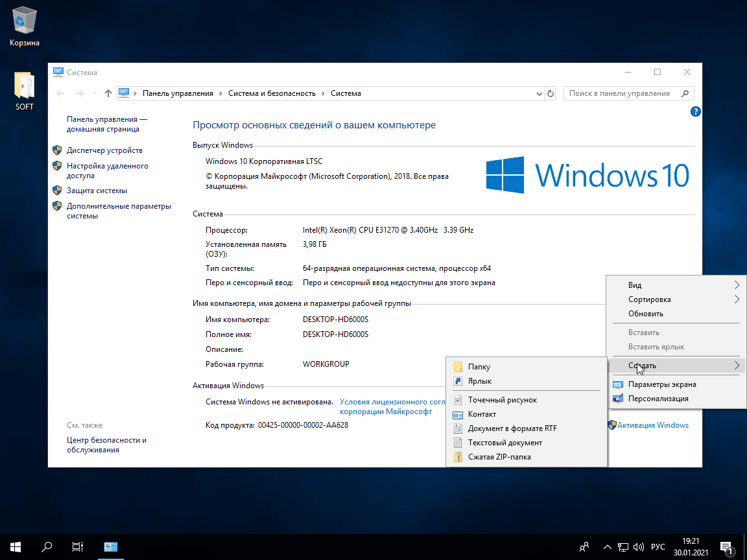Go to Панель управления — домашняя страница
747x560 pixels.
tap(107, 124)
